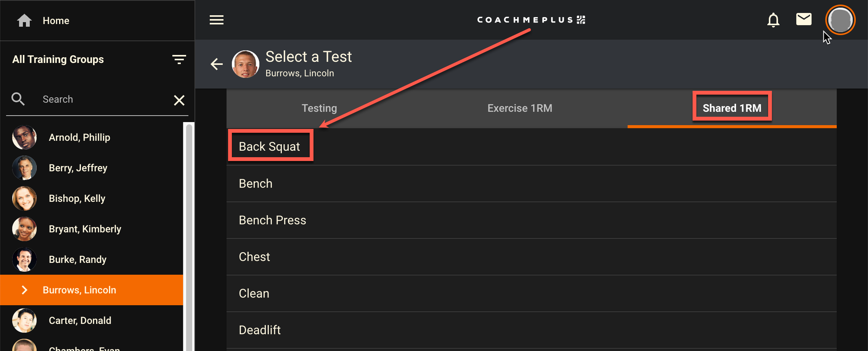Viewport: 868px width, 351px height.
Task: Open the notifications bell
Action: [773, 20]
